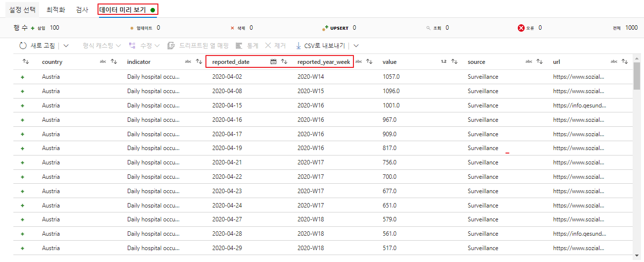This screenshot has width=644, height=262.
Task: Click the 업데이트 update count icon
Action: [132, 28]
